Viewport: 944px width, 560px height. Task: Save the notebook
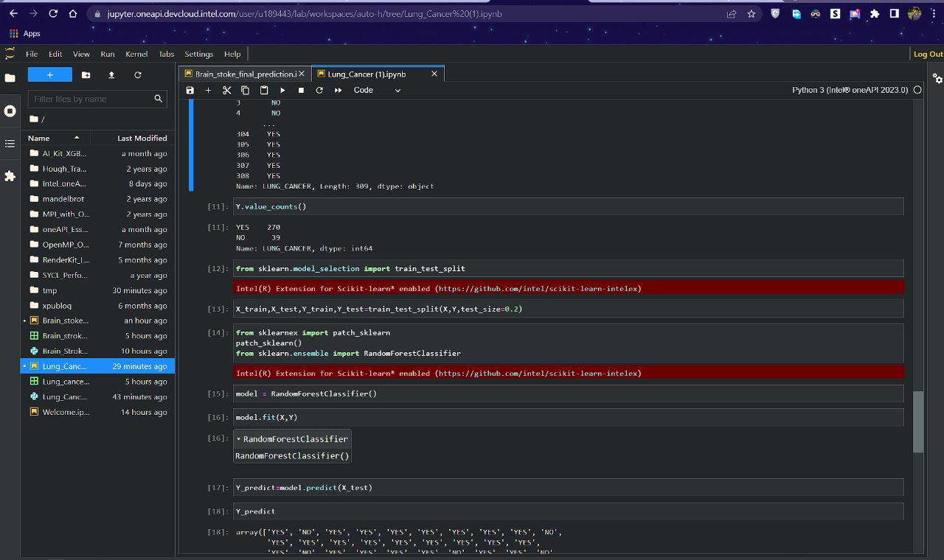point(190,89)
